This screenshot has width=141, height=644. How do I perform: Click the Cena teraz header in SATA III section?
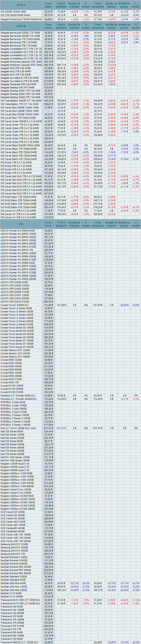pyautogui.click(x=49, y=26)
